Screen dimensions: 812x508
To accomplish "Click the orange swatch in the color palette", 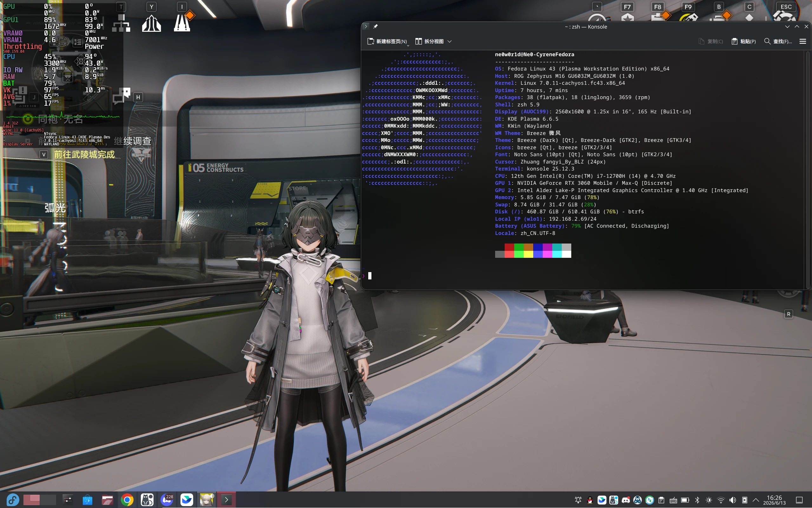I will pos(528,247).
